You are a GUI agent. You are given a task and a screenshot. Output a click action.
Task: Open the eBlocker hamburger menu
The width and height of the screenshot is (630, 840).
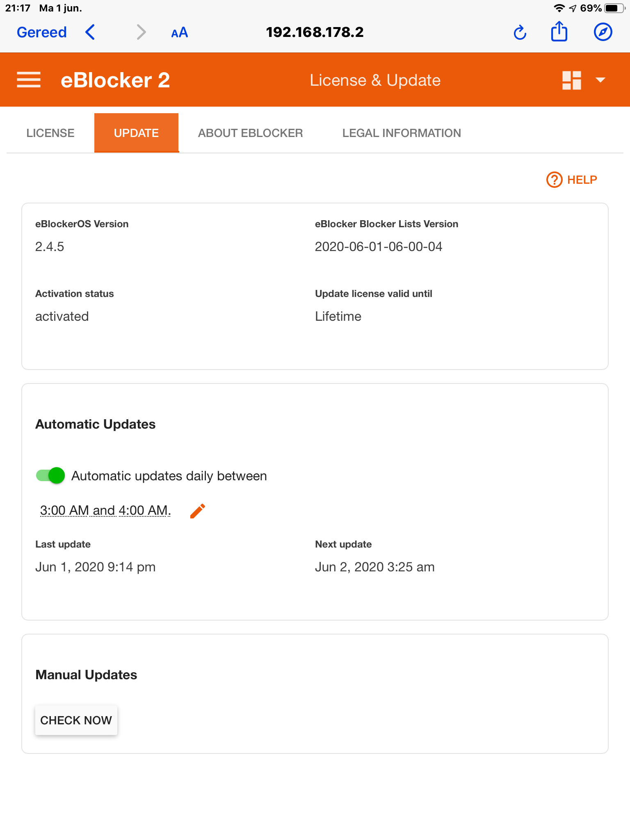(29, 80)
